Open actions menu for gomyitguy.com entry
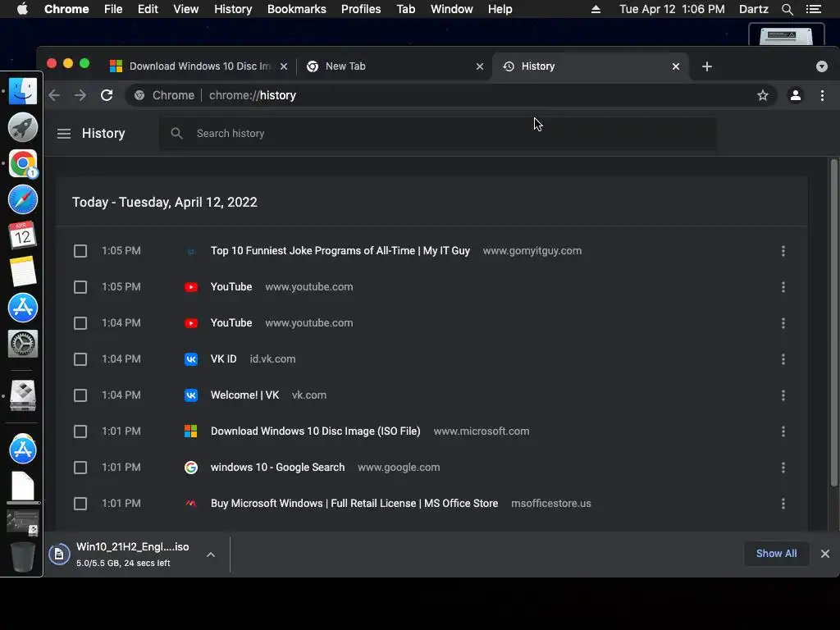Screen dimensions: 840x630 783,251
